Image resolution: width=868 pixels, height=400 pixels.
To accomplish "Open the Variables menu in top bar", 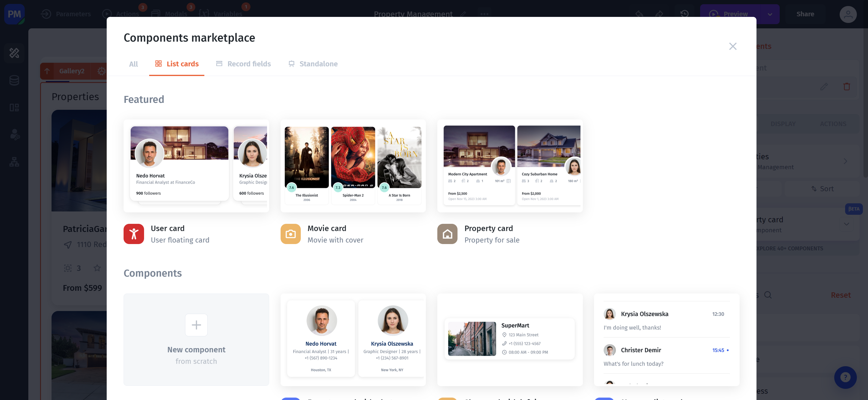I will tap(220, 14).
